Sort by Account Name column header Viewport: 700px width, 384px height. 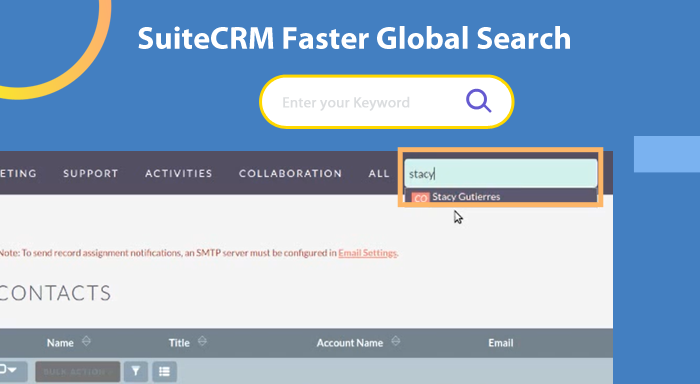coord(350,342)
